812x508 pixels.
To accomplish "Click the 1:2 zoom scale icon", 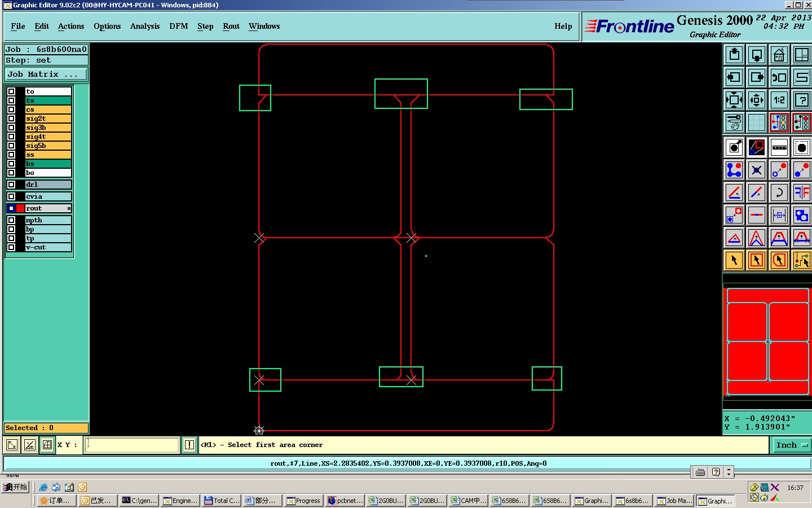I will (x=779, y=100).
